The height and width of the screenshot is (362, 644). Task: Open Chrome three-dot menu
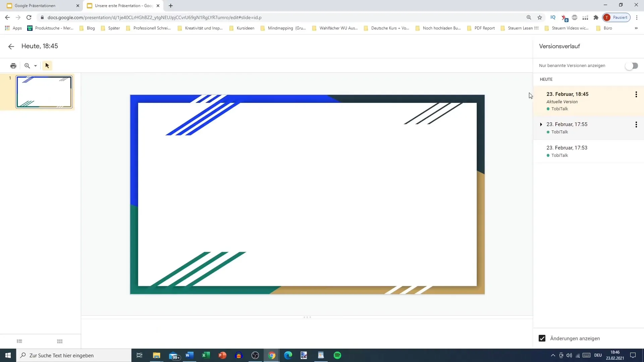pyautogui.click(x=637, y=17)
